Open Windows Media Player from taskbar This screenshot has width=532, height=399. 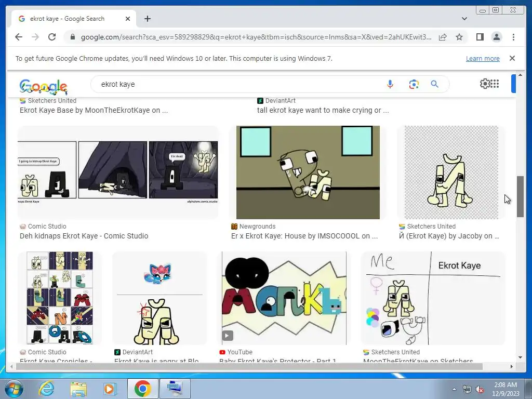[110, 389]
